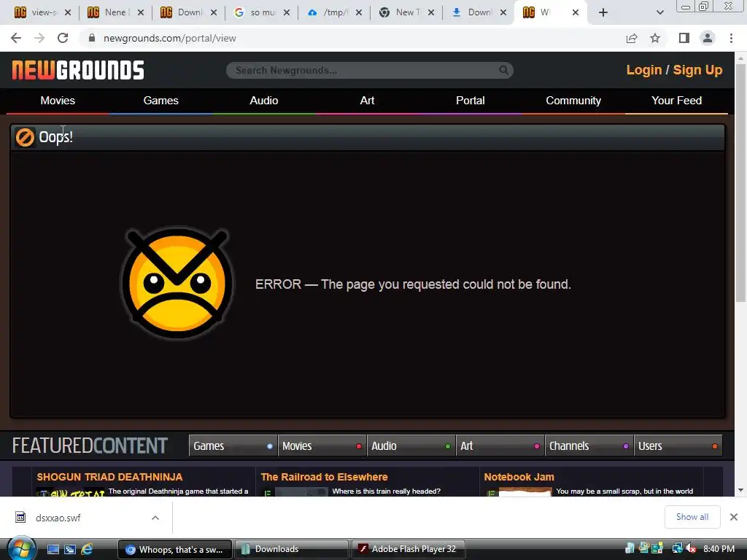Expand the tab search chevron
Screen dimensions: 747x560
tap(659, 12)
